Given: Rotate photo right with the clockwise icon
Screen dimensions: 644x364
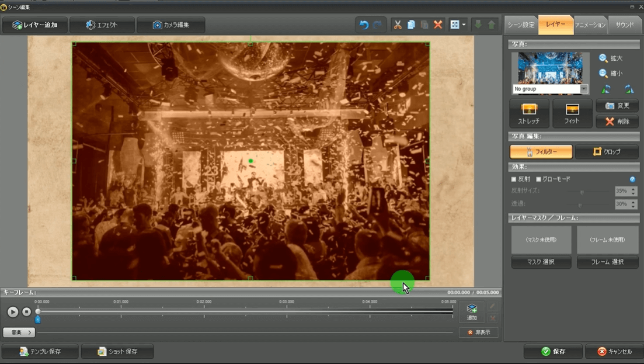Looking at the screenshot, I should (x=629, y=89).
